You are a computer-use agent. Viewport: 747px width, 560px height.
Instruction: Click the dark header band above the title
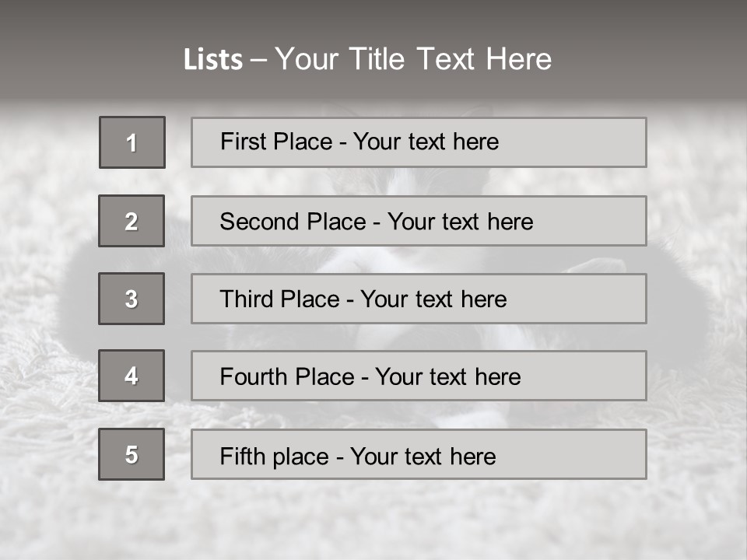click(373, 17)
